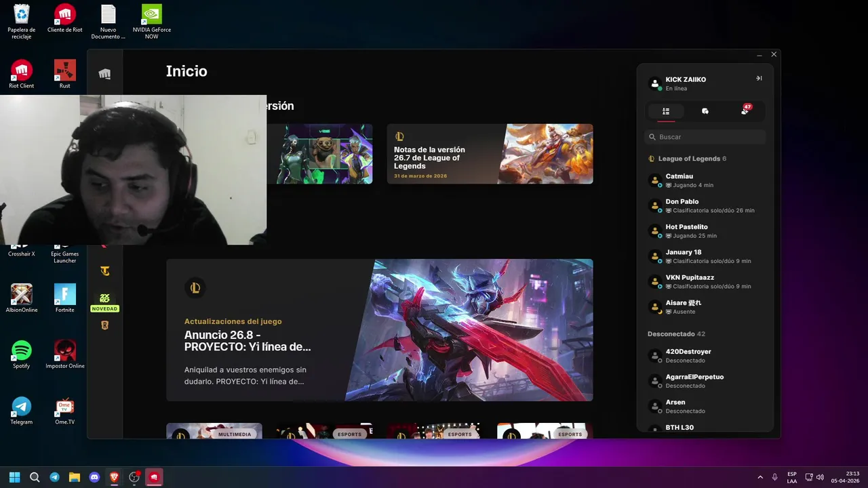Viewport: 868px width, 488px height.
Task: Open Anuncio 26.8 PROYECTO Yi article
Action: (x=380, y=330)
